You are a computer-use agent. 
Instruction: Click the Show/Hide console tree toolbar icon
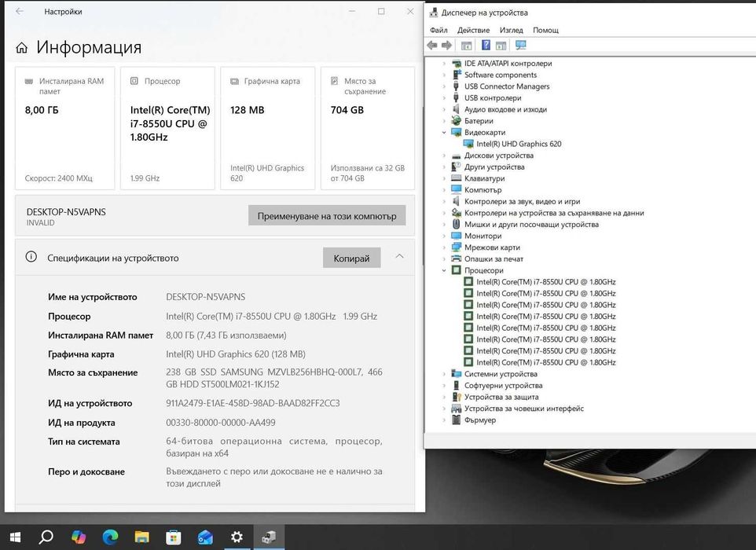(x=466, y=46)
